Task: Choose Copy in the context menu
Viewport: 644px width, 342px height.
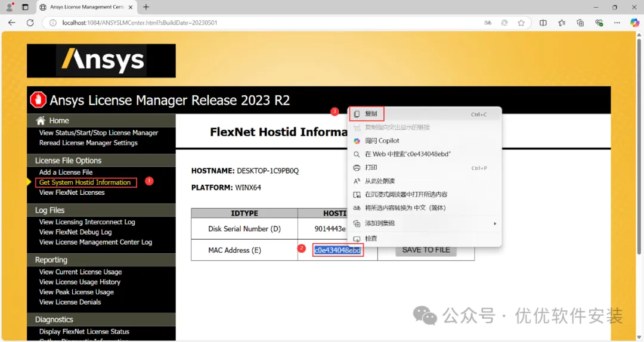Action: 425,114
